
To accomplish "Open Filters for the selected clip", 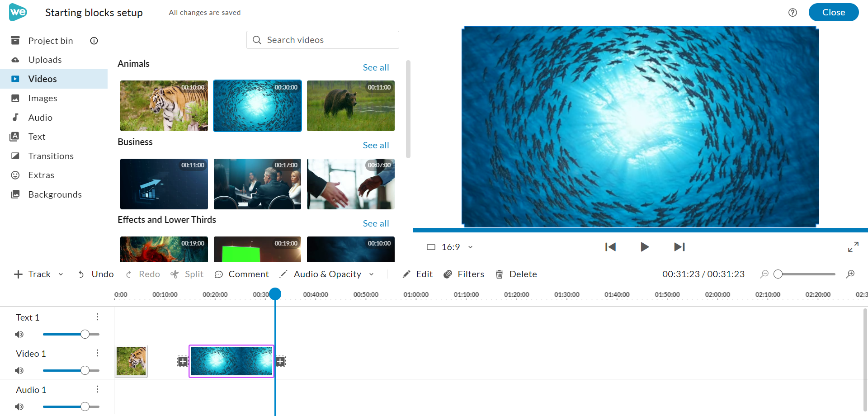I will [464, 274].
